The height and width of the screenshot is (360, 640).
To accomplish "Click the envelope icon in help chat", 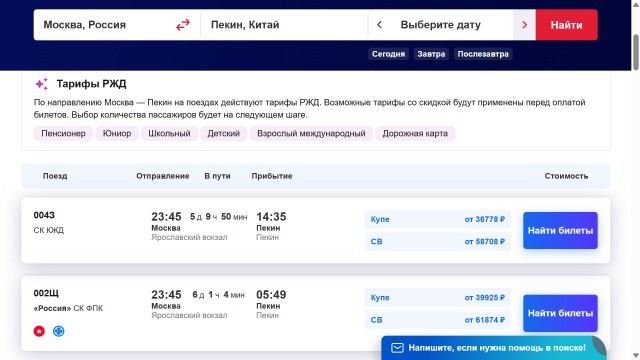I will pyautogui.click(x=397, y=348).
